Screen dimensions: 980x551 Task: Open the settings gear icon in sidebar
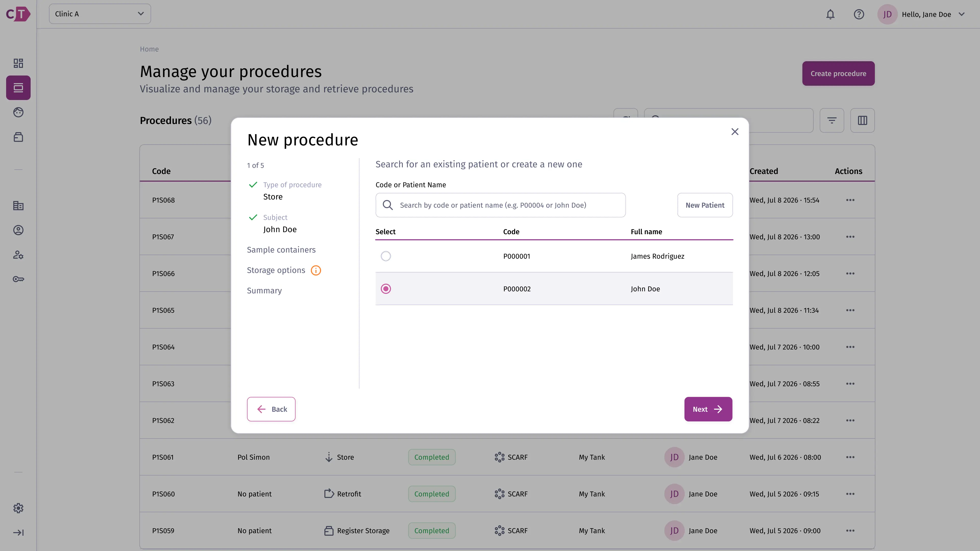(18, 508)
